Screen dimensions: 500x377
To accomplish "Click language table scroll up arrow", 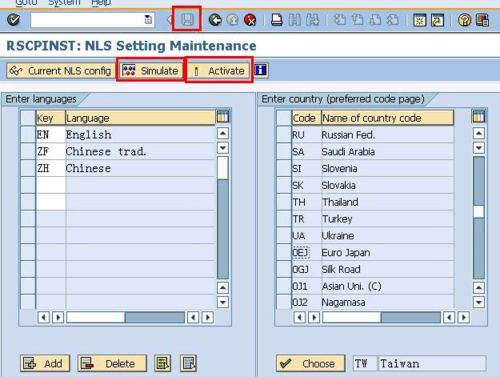I will point(223,133).
